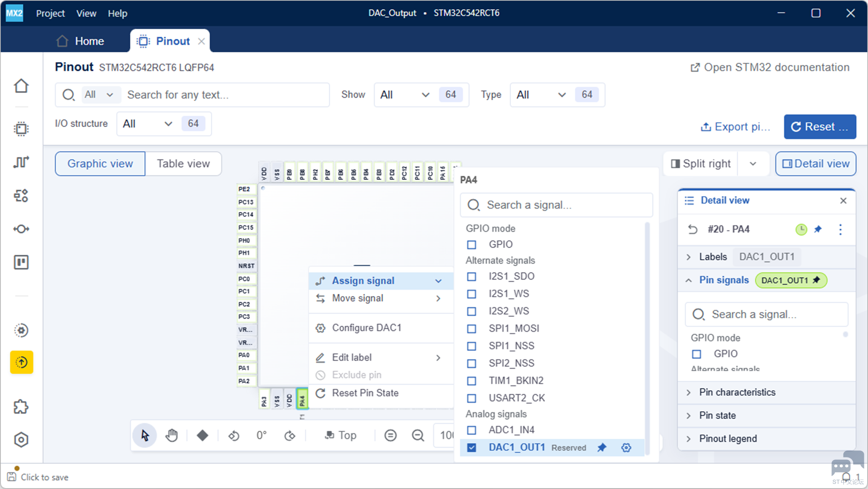Rotate chip view clockwise
Viewport: 868px width, 489px height.
pyautogui.click(x=290, y=435)
